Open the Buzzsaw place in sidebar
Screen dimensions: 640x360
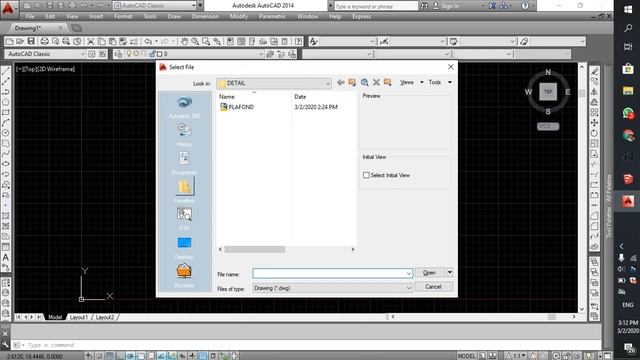(x=184, y=276)
